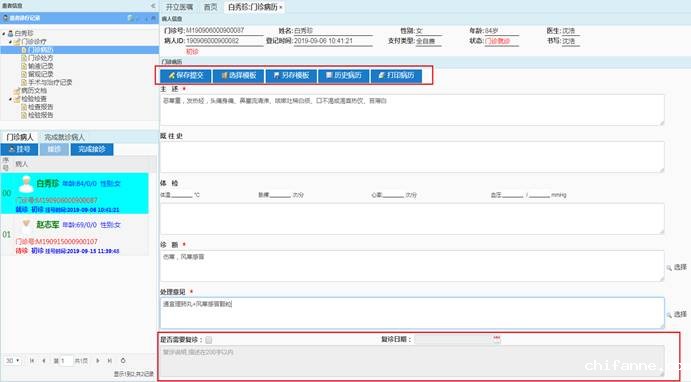The height and width of the screenshot is (382, 691).
Task: Click the 体检 notes text area
Action: 412,219
